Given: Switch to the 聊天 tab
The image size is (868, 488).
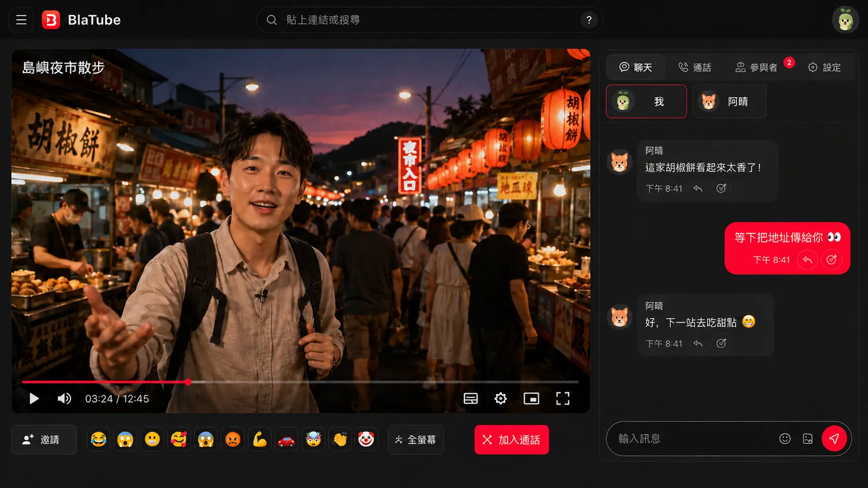Looking at the screenshot, I should point(635,67).
